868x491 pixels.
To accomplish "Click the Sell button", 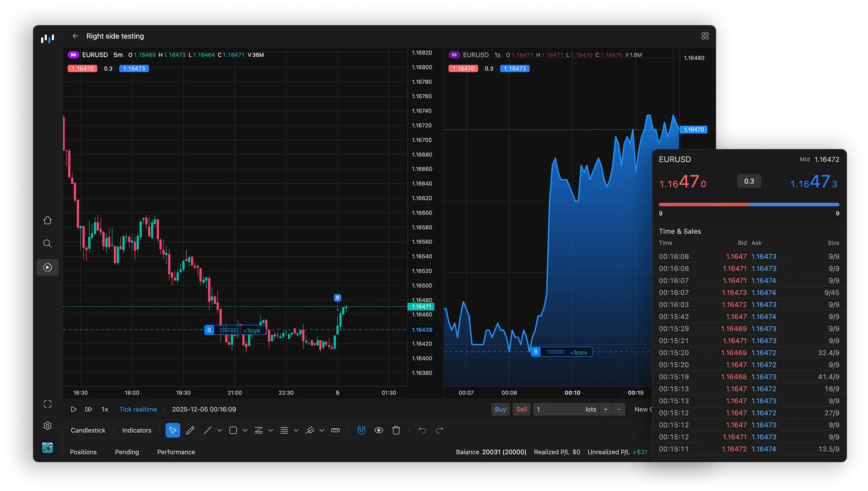I will point(522,410).
